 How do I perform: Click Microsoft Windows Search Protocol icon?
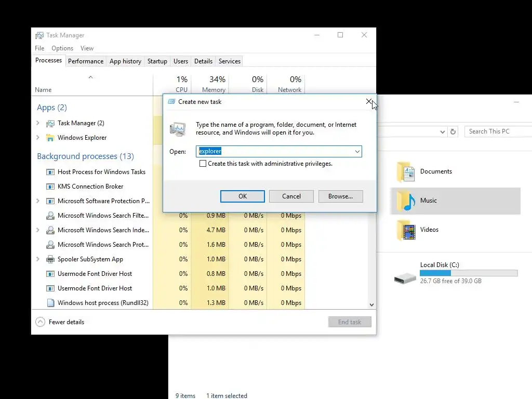click(50, 245)
